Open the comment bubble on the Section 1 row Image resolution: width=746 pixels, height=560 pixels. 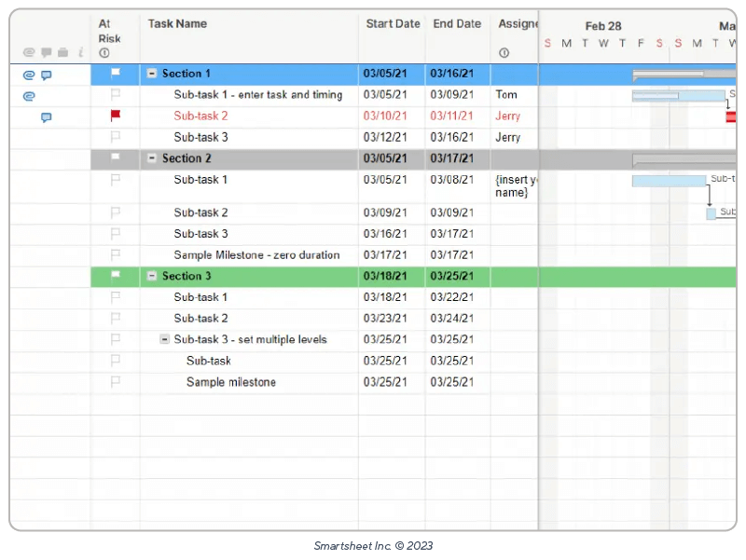click(x=47, y=74)
